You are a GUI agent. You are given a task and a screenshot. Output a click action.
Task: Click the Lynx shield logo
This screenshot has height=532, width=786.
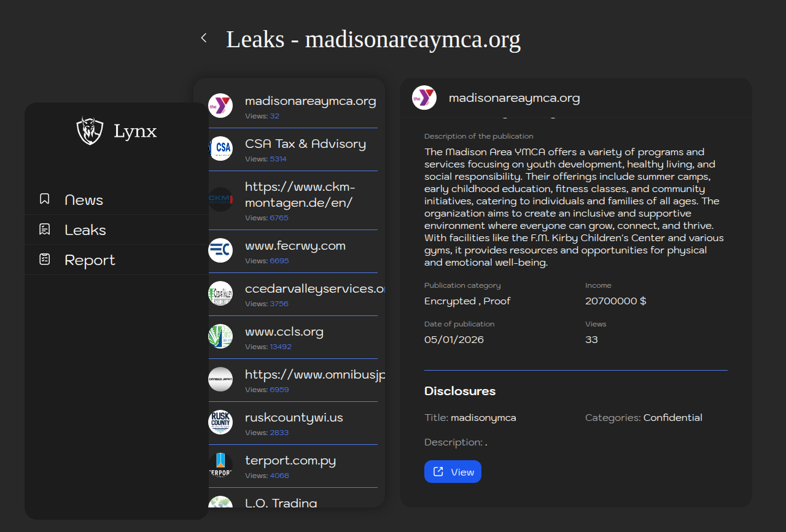click(x=90, y=131)
